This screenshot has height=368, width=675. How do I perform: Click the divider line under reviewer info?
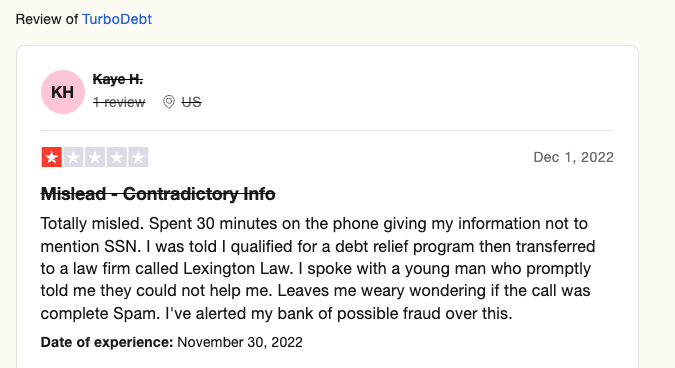[327, 130]
